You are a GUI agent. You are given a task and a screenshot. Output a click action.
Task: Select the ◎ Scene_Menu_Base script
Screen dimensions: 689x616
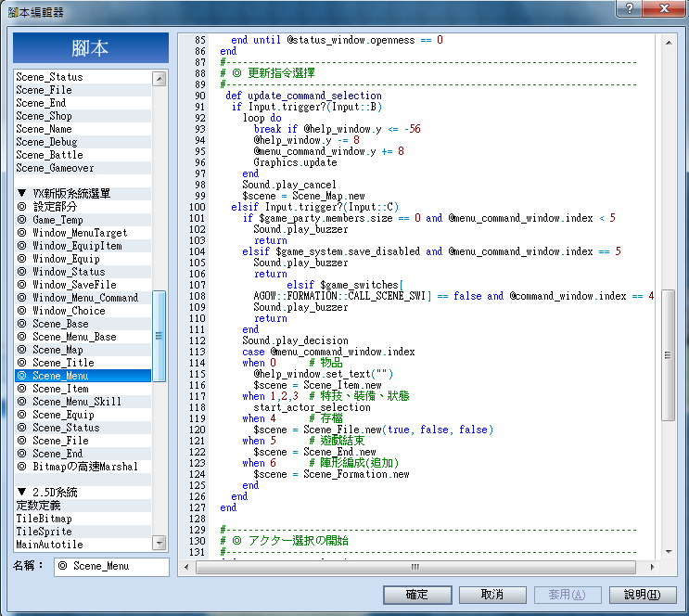[x=83, y=337]
